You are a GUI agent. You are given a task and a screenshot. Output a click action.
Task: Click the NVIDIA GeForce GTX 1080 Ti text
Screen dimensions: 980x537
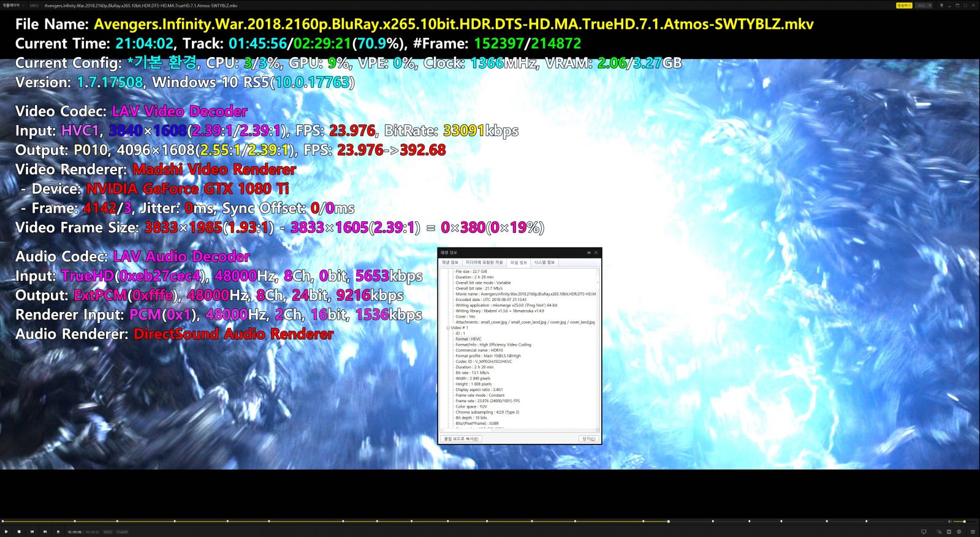click(188, 189)
